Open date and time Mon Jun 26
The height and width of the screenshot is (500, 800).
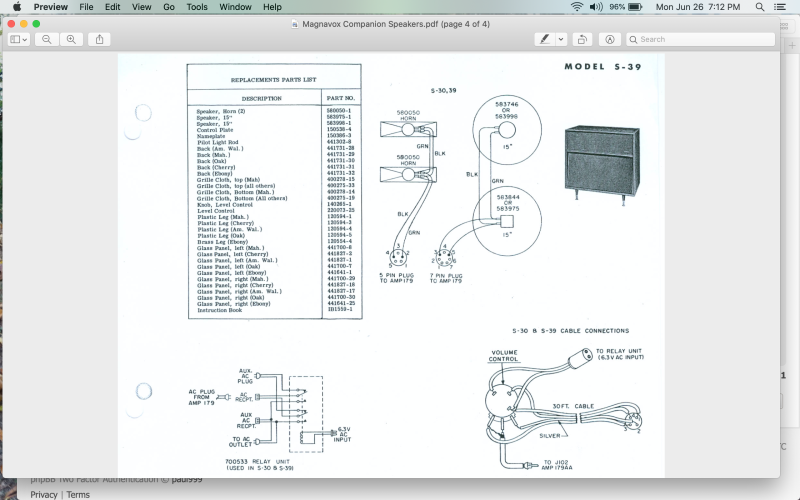697,7
